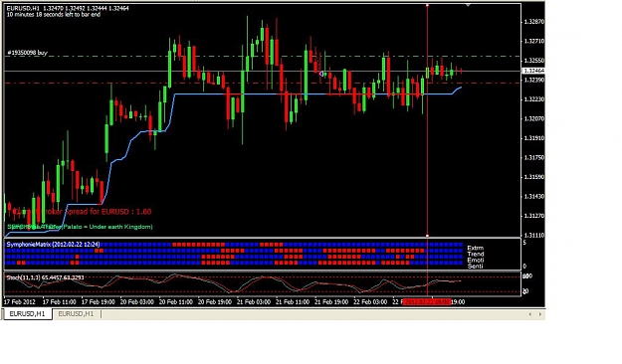This screenshot has width=622, height=364.
Task: Click the left tab-scroll arrow
Action: 530,314
